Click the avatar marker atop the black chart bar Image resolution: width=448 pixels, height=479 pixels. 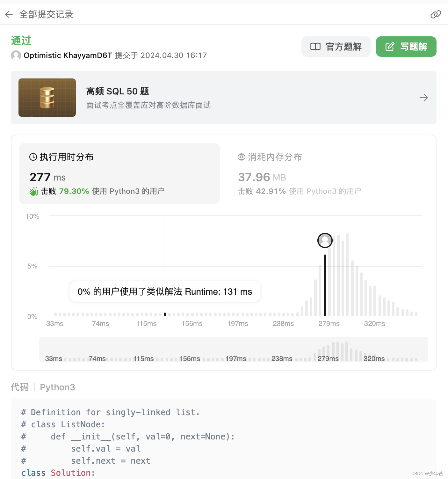(x=325, y=240)
